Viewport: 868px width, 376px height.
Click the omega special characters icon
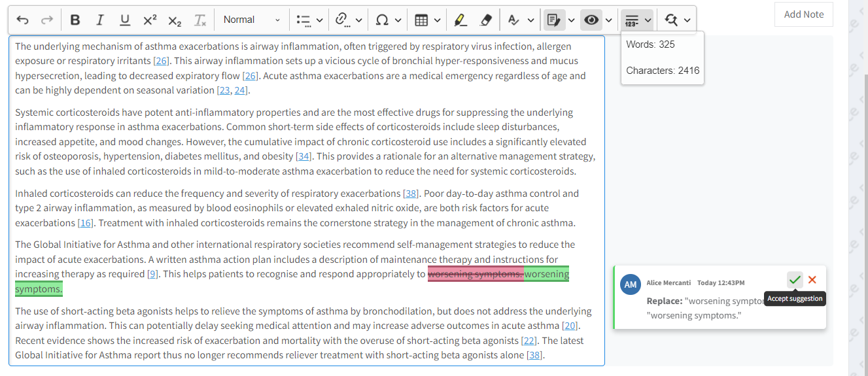point(382,20)
